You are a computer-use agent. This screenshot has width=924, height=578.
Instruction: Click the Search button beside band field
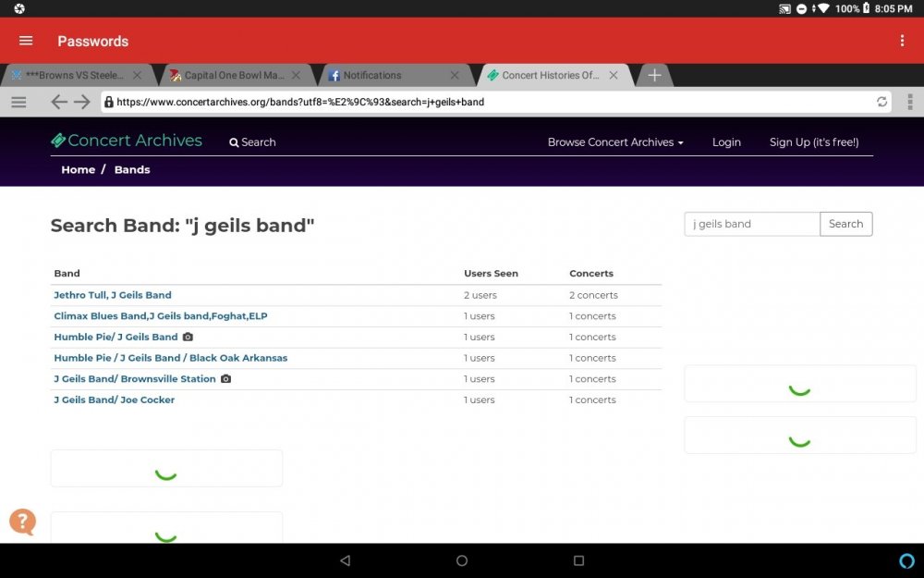(x=845, y=224)
